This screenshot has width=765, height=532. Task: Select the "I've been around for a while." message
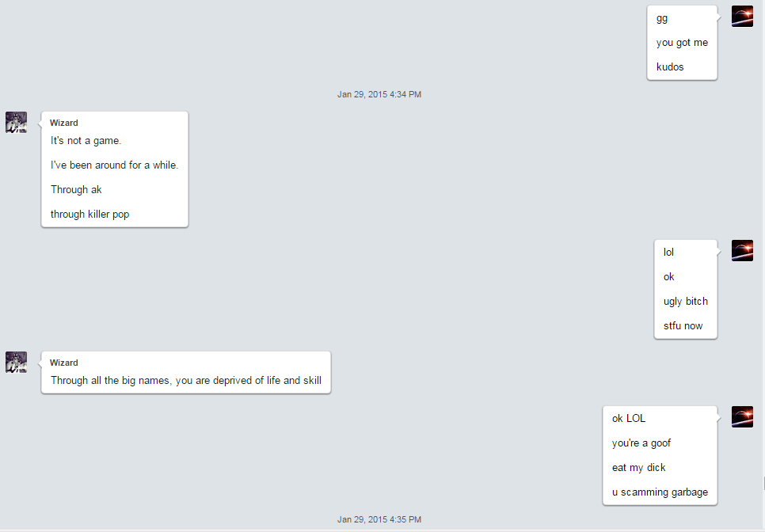coord(115,165)
